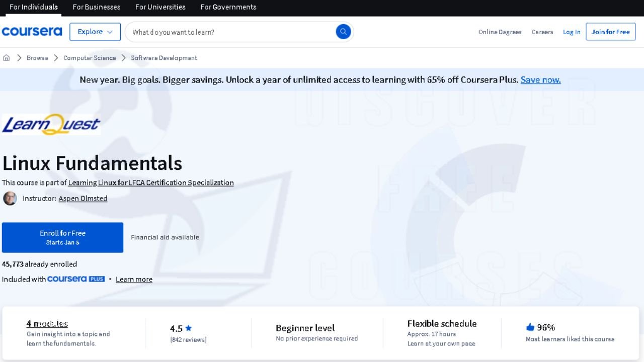The width and height of the screenshot is (644, 362).
Task: Click the 'Save now.' promo link
Action: click(x=540, y=79)
